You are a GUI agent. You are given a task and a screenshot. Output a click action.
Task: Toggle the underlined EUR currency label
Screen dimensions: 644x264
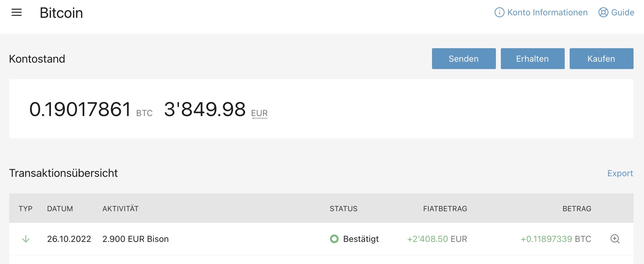259,113
